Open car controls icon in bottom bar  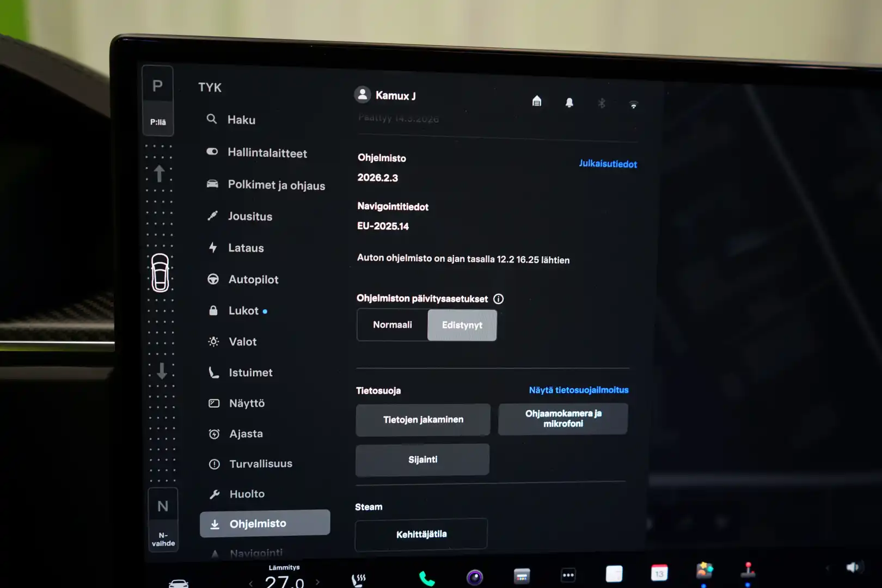[179, 583]
